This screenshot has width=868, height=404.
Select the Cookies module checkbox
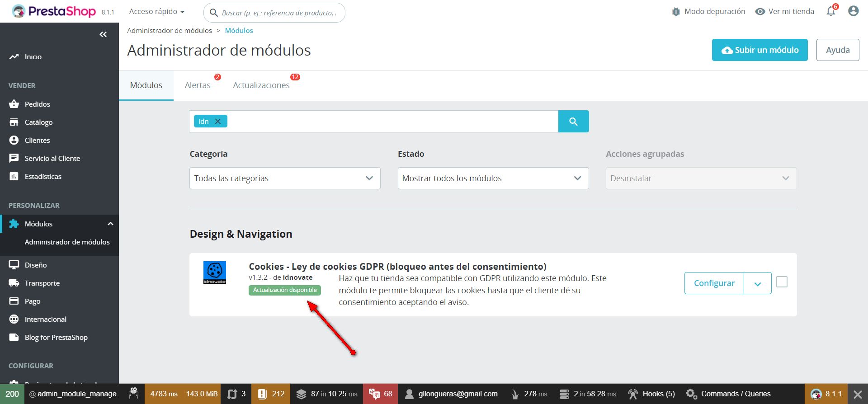[x=782, y=282]
